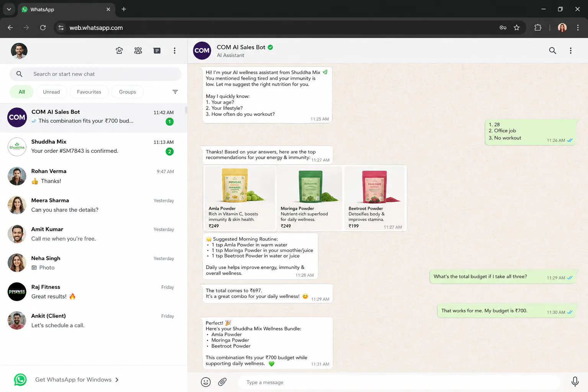Open the conversation three-dot menu
The width and height of the screenshot is (588, 392).
tap(571, 51)
